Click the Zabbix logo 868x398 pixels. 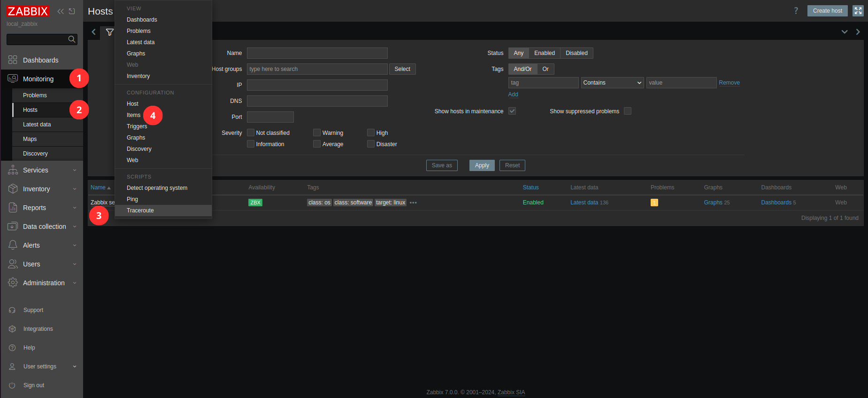coord(28,11)
